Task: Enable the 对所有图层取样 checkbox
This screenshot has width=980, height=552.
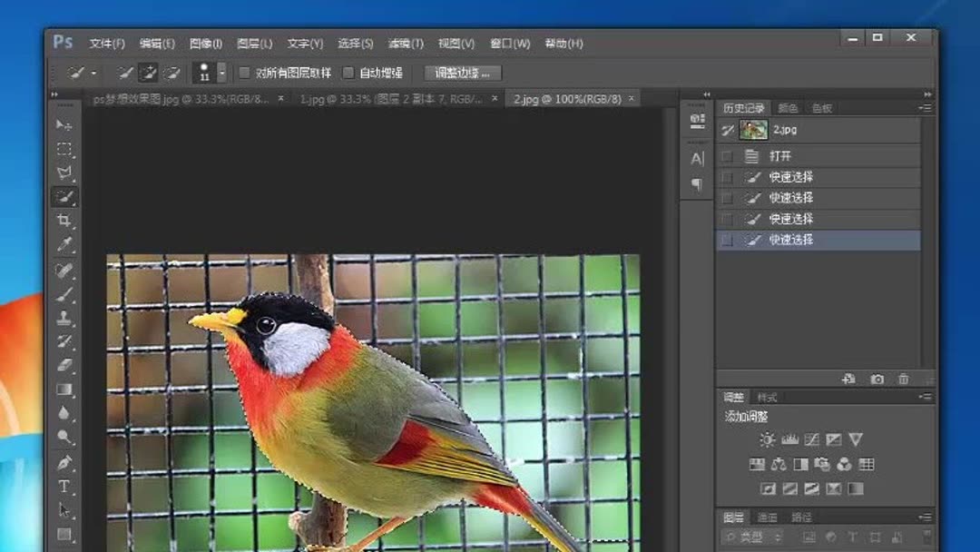Action: click(x=243, y=73)
